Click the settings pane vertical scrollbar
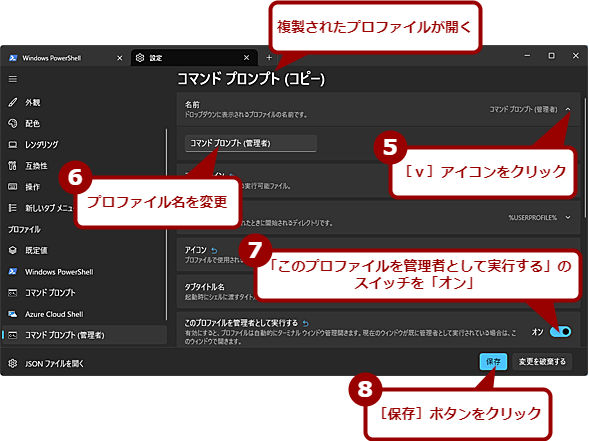 coord(585,158)
